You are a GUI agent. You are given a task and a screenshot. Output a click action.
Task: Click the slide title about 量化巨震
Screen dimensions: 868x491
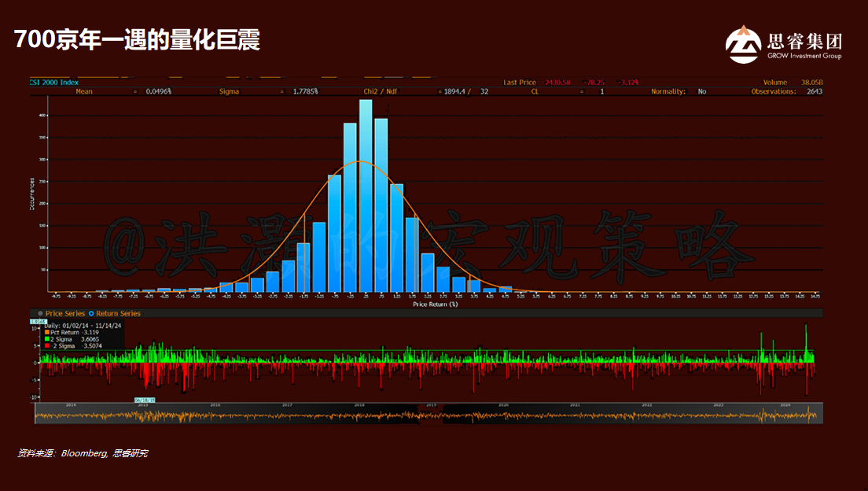[x=137, y=39]
